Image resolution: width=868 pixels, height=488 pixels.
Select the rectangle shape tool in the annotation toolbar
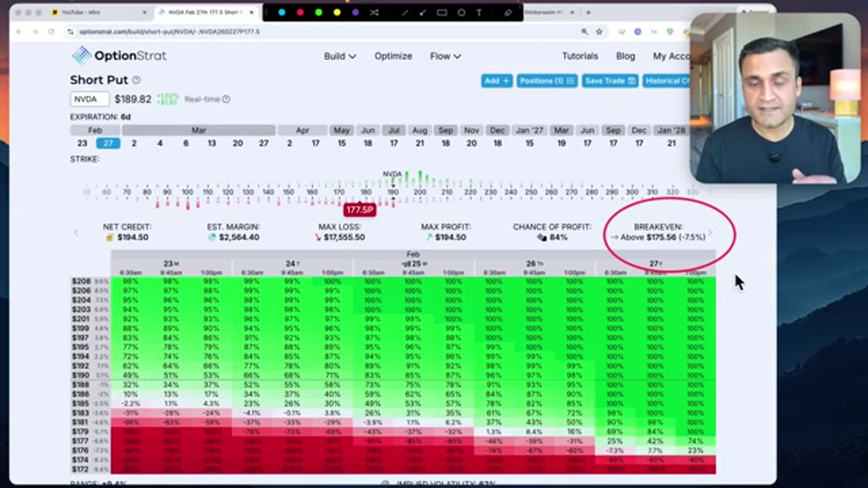point(442,12)
